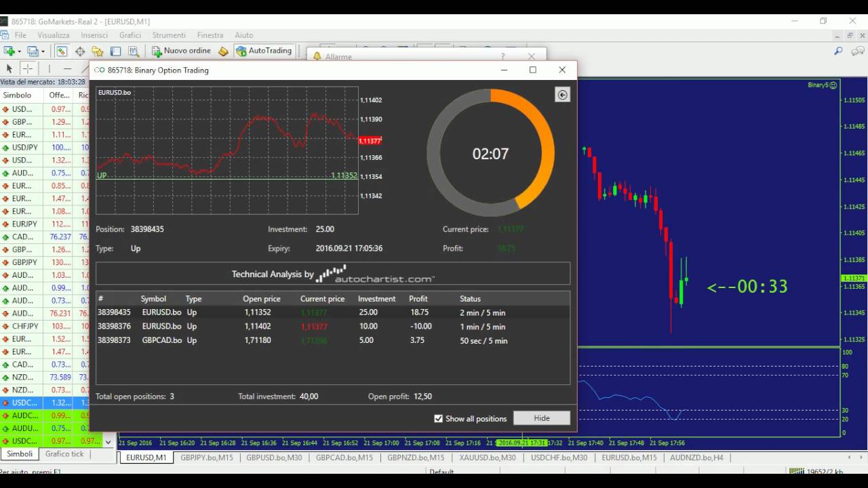Toggle the Market Watch toolbar icon
868x488 pixels.
(62, 51)
